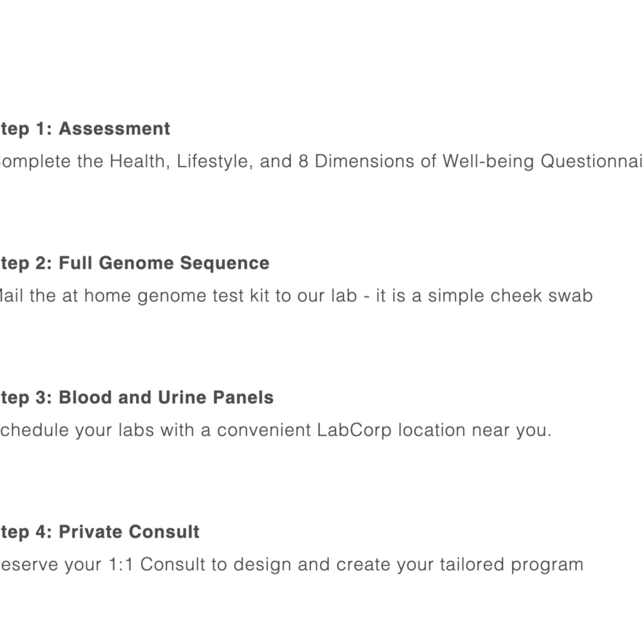Click the Step 1: Assessment heading
Screen dimensions: 644x644
coord(85,129)
